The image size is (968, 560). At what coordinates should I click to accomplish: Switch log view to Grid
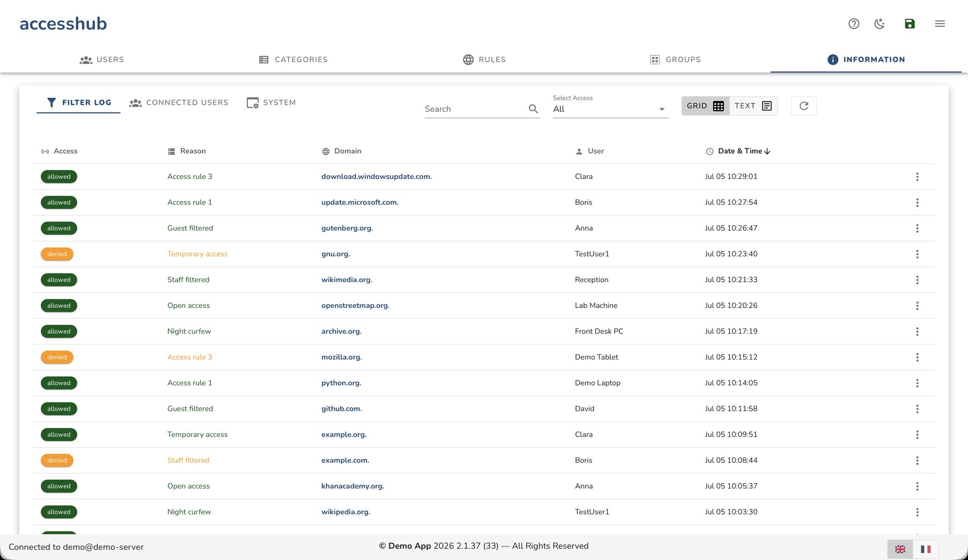[705, 106]
